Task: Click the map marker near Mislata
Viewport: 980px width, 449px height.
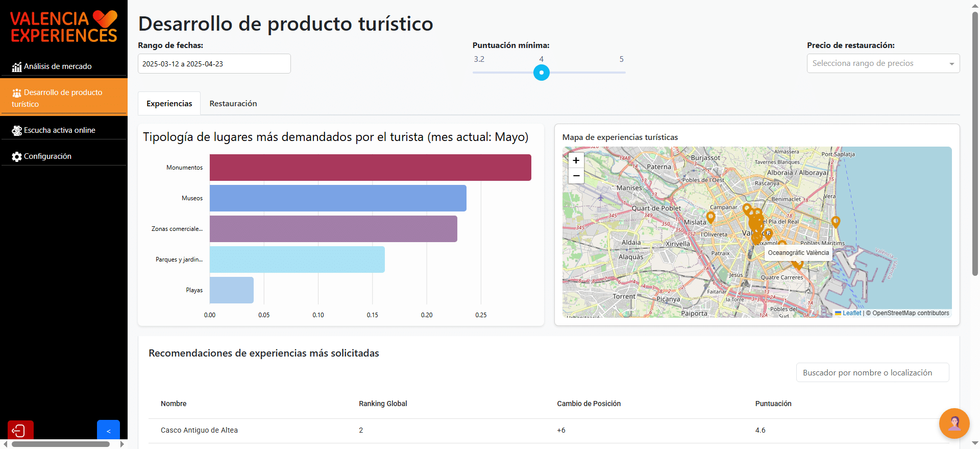Action: [710, 217]
